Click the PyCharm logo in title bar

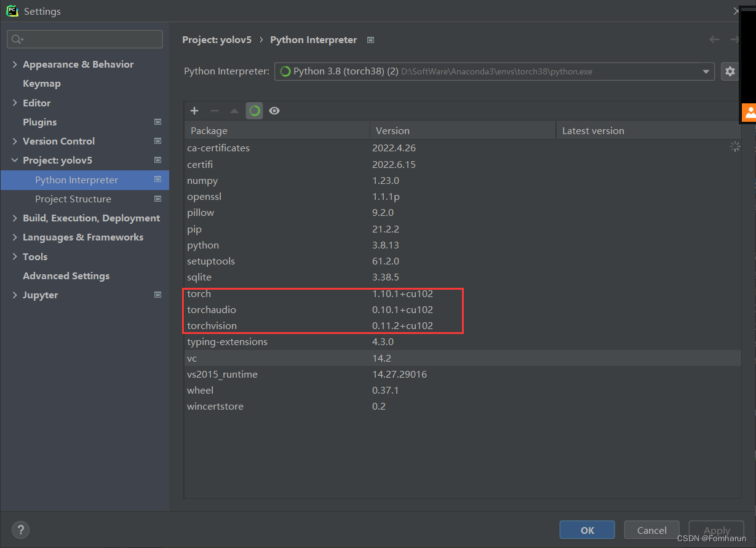tap(12, 11)
